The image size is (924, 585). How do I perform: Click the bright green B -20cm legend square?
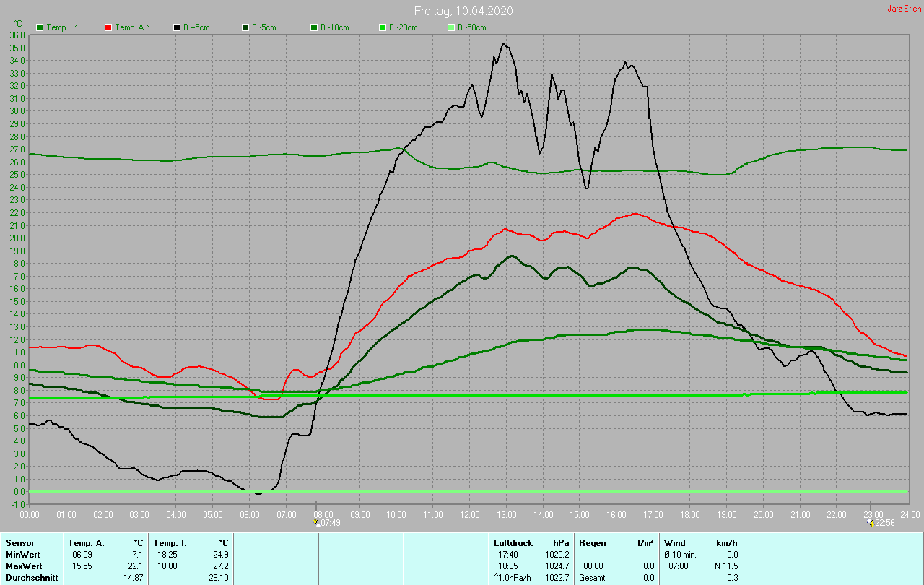click(383, 27)
